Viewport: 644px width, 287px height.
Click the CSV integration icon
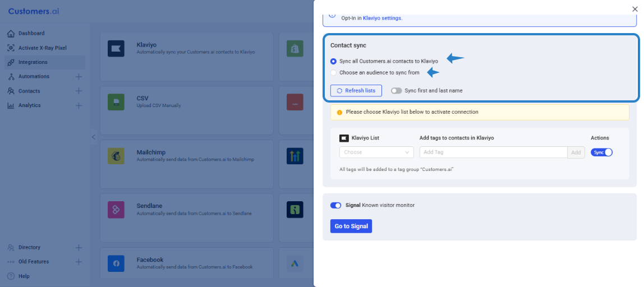(x=116, y=102)
